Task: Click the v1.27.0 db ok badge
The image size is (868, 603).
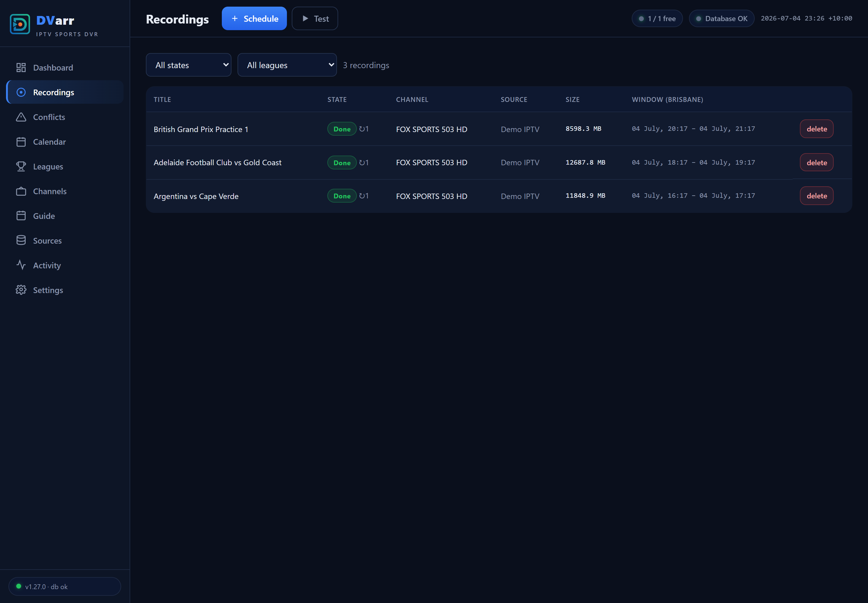Action: click(64, 586)
